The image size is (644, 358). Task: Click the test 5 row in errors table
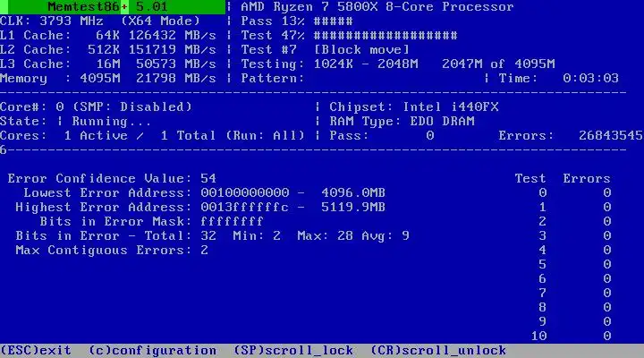[575, 264]
